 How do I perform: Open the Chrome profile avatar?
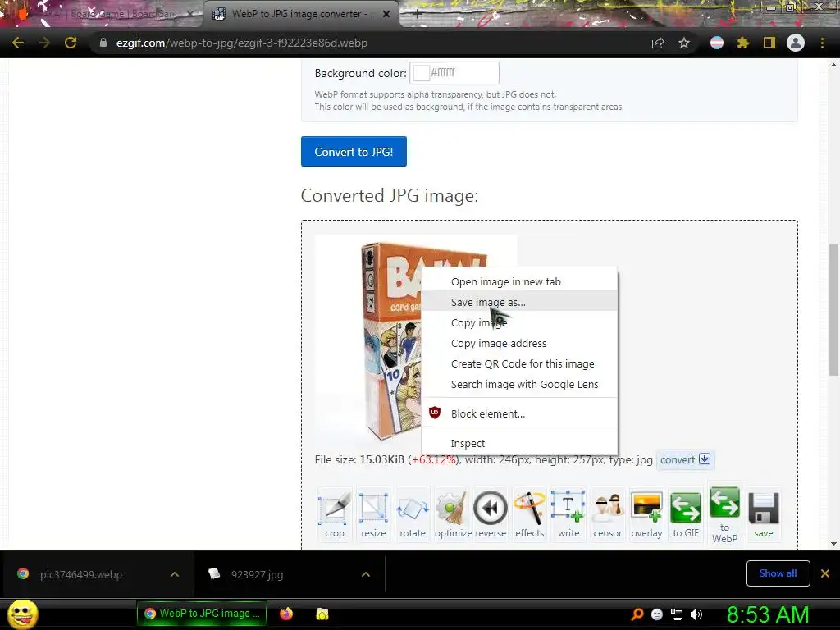tap(796, 43)
